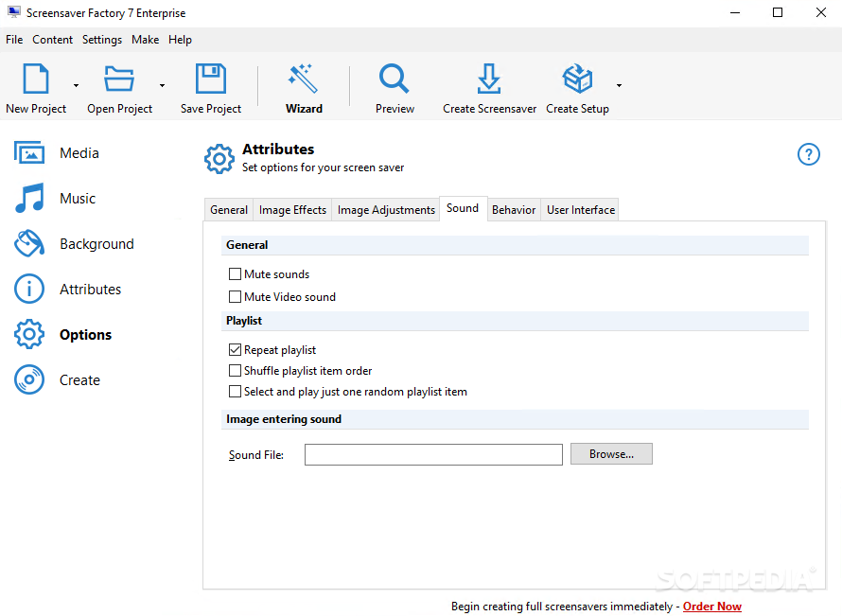Click the Browse... button for sound file

tap(611, 454)
